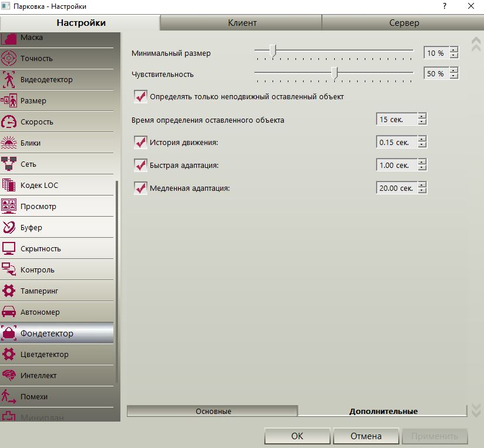Image resolution: width=484 pixels, height=448 pixels.
Task: Click the 20.00 сек. input field
Action: point(396,188)
